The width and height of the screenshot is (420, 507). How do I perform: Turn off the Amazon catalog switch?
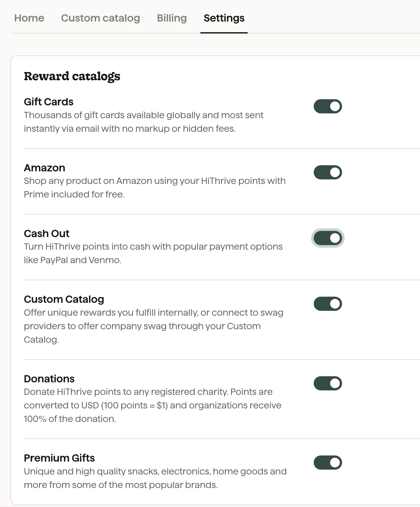click(328, 172)
